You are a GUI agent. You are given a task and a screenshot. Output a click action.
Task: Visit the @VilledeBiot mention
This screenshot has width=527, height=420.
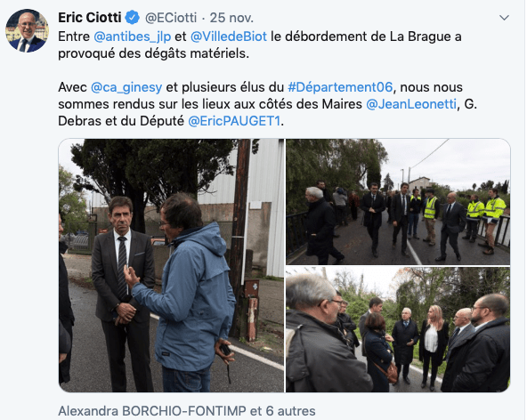pyautogui.click(x=229, y=36)
